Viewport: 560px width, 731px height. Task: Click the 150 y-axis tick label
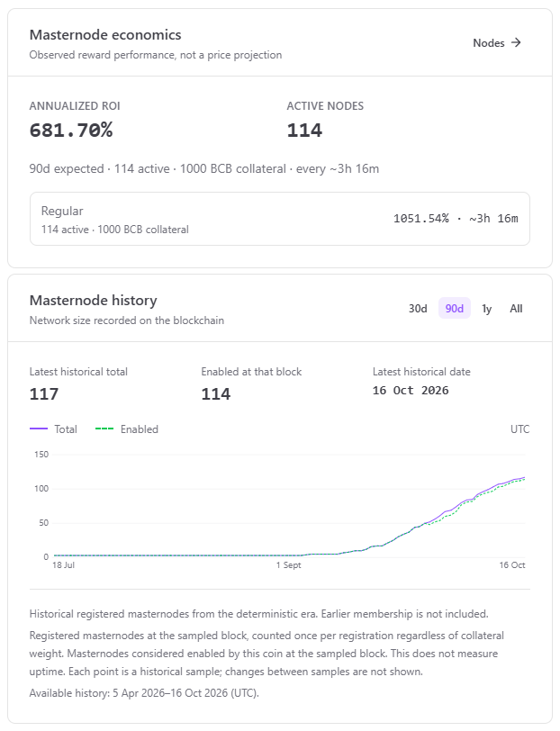pos(41,455)
